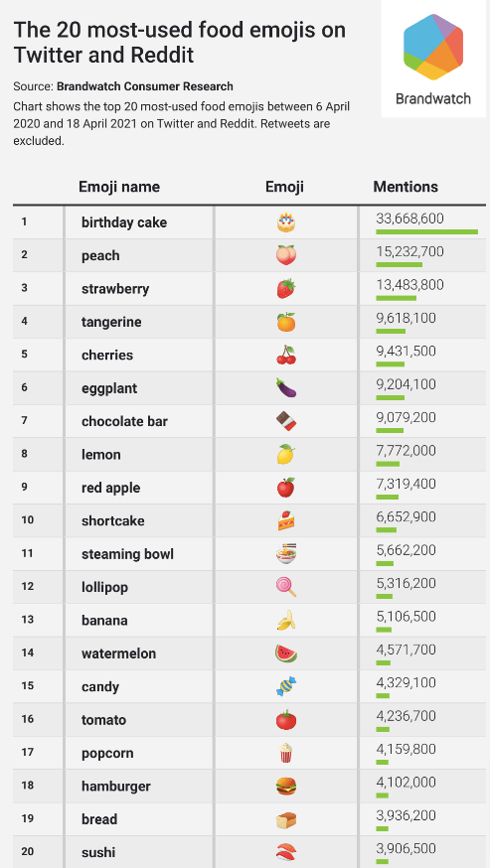490x868 pixels.
Task: Click the birthday cake emoji
Action: pos(286,222)
